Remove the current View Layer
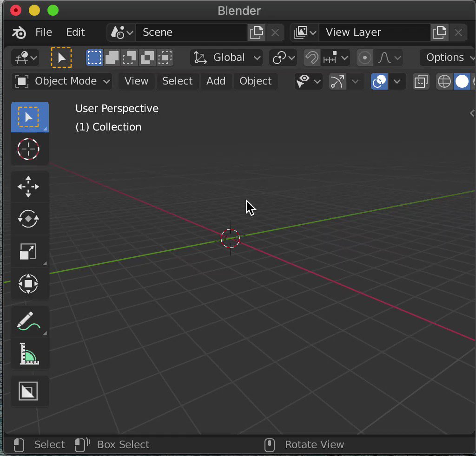Viewport: 476px width, 456px height. coord(458,33)
